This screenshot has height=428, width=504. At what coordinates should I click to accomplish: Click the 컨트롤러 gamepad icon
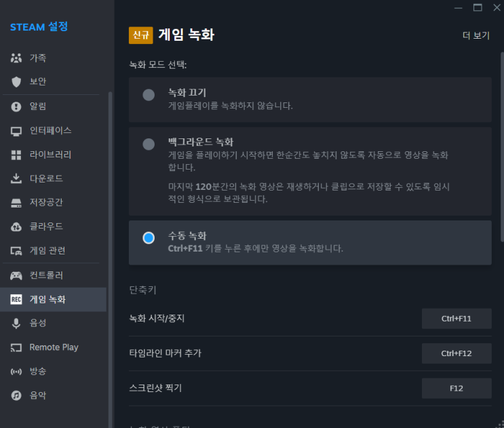(16, 276)
